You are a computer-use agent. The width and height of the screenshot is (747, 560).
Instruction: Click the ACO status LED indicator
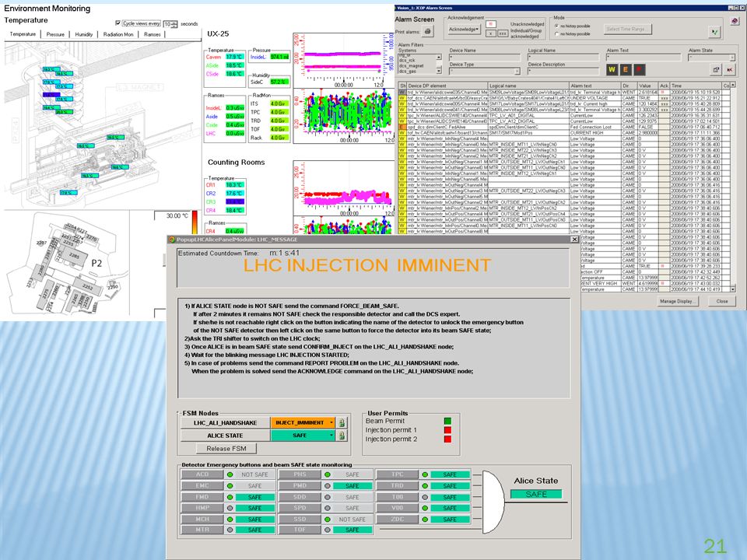(x=230, y=474)
